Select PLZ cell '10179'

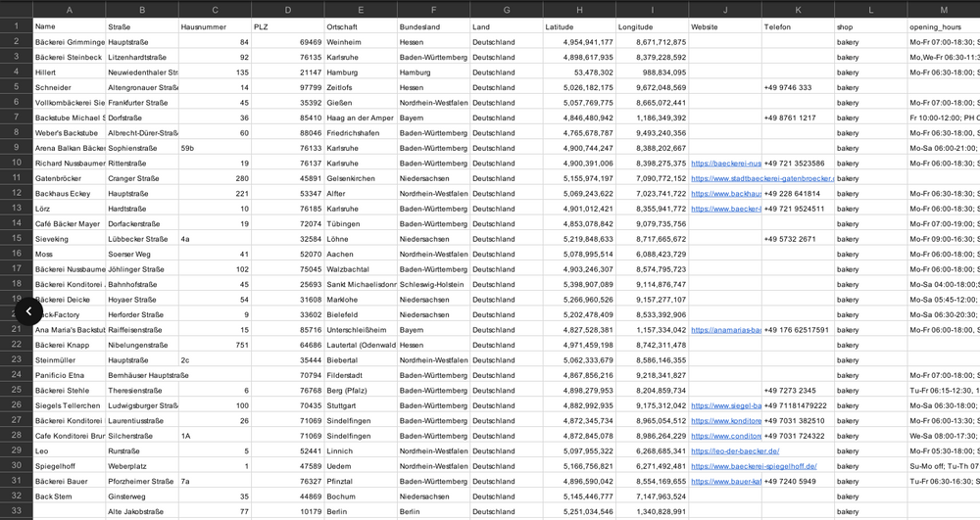click(x=288, y=511)
